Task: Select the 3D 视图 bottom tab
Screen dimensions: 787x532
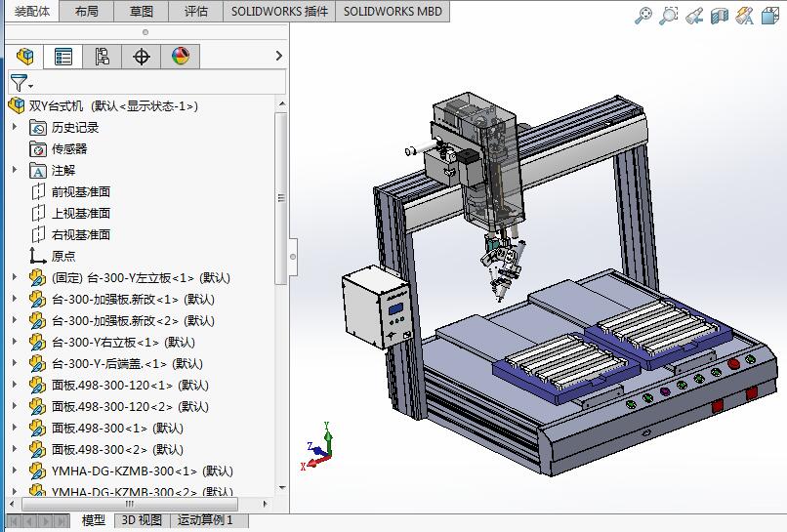Action: click(142, 520)
